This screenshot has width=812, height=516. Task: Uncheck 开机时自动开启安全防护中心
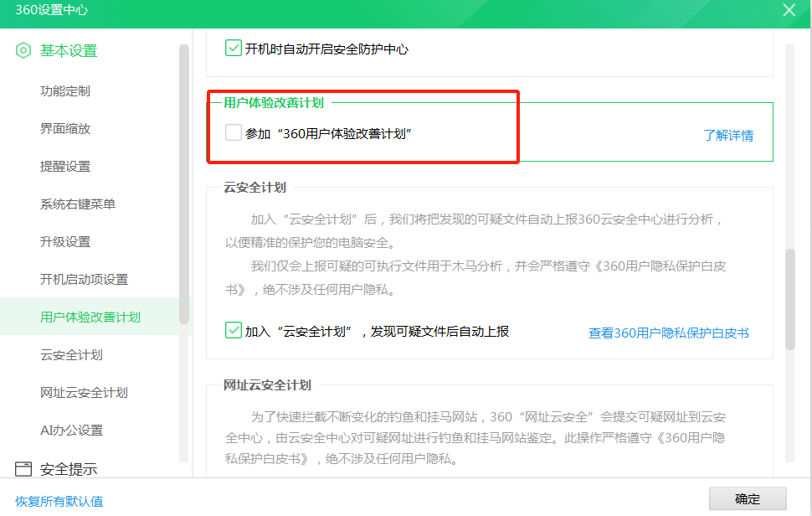[233, 49]
